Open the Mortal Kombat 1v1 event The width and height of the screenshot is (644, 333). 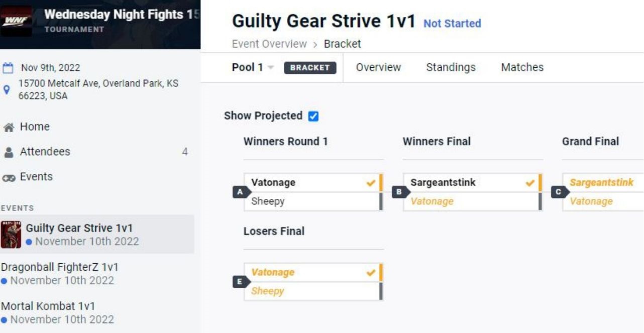[48, 306]
